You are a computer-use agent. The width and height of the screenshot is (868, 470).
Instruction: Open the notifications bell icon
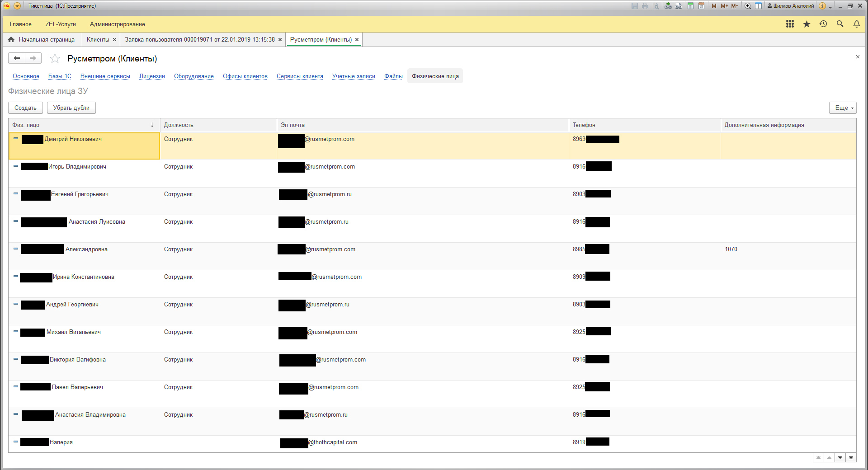pos(857,24)
